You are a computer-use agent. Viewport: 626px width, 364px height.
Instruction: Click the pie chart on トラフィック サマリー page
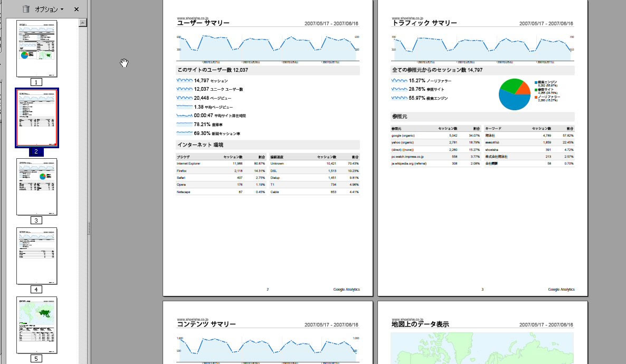(514, 94)
